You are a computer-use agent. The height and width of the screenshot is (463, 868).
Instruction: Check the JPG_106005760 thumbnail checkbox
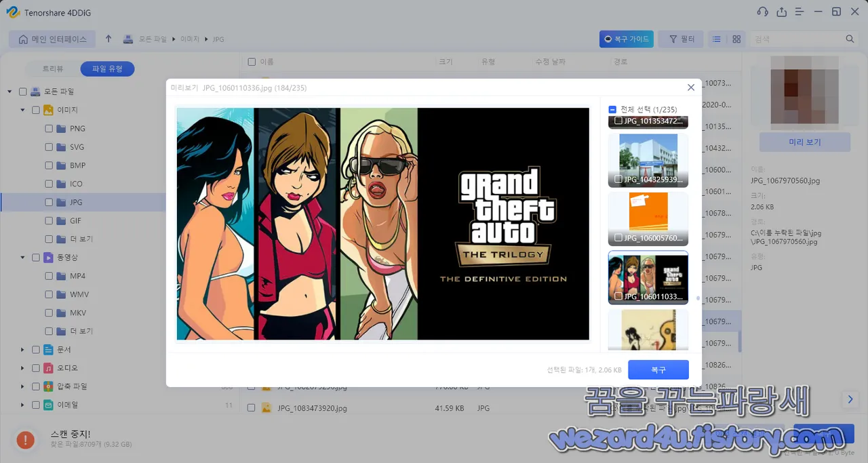coord(618,238)
